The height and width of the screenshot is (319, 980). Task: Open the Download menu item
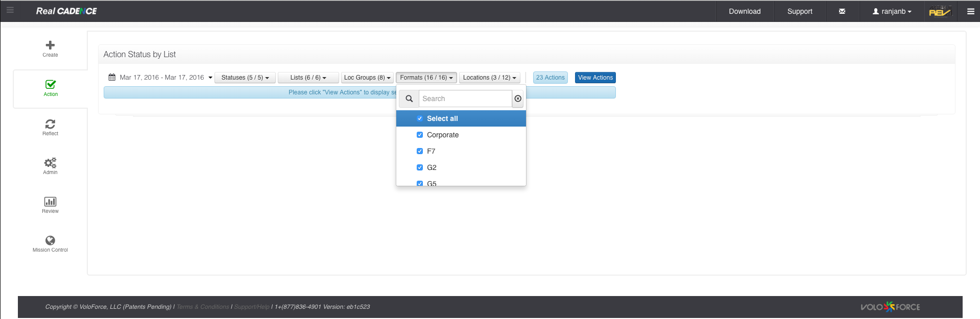[x=745, y=11]
